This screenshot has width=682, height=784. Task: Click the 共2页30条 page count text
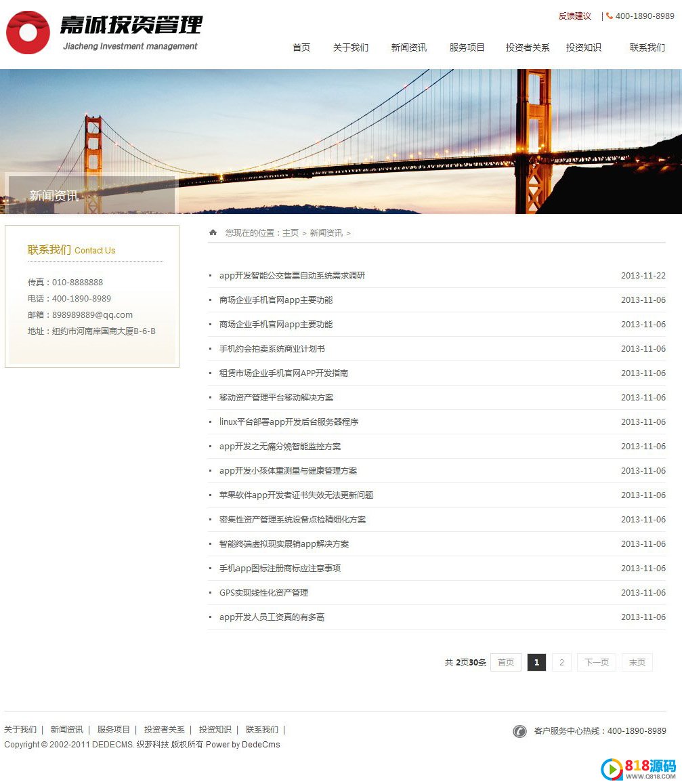(x=465, y=663)
